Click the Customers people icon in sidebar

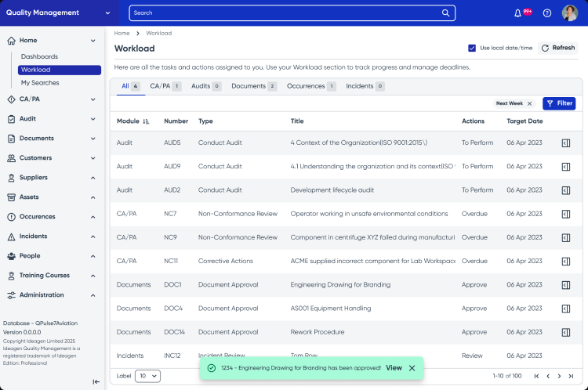tap(11, 158)
